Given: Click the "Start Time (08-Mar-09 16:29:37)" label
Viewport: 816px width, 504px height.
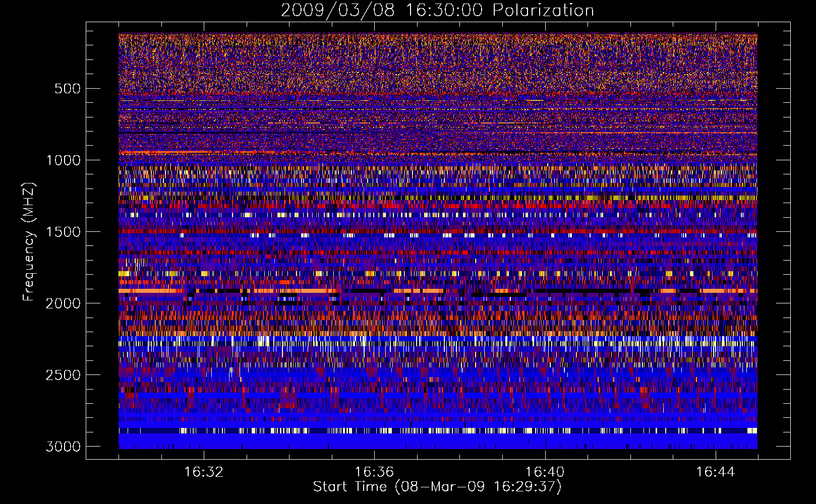Looking at the screenshot, I should click(x=437, y=487).
